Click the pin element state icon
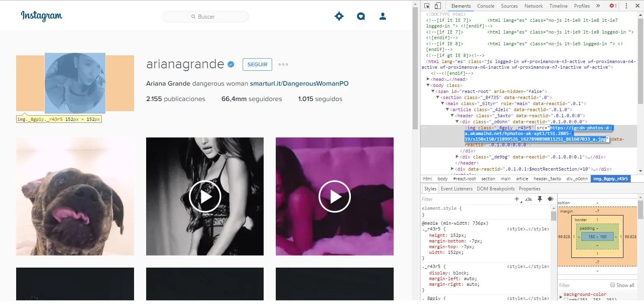This screenshot has height=306, width=644. tap(540, 199)
